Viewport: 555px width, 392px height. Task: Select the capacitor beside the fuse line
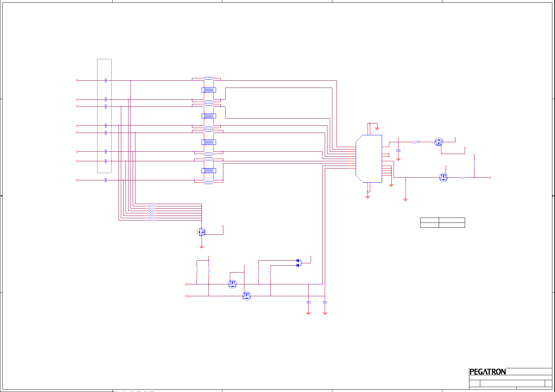[399, 150]
